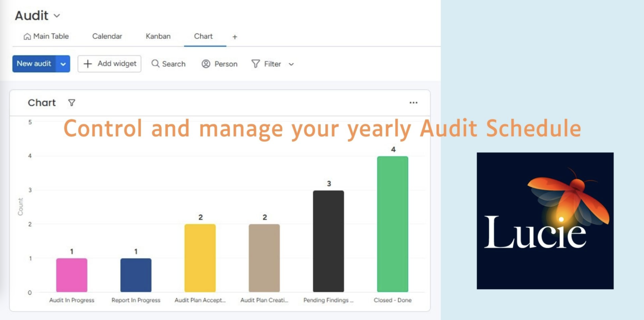This screenshot has width=644, height=320.
Task: Click the green Closed - Done bar
Action: [x=392, y=224]
